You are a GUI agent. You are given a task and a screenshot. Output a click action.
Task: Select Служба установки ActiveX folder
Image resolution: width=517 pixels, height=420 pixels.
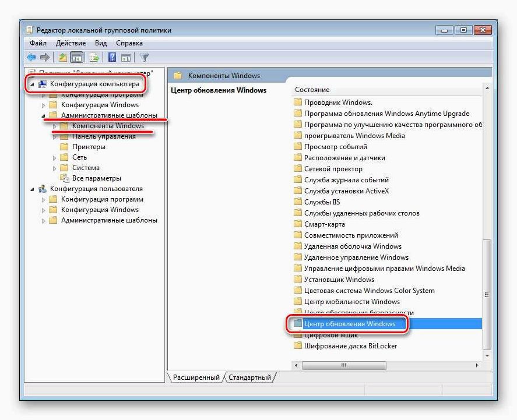(x=346, y=191)
